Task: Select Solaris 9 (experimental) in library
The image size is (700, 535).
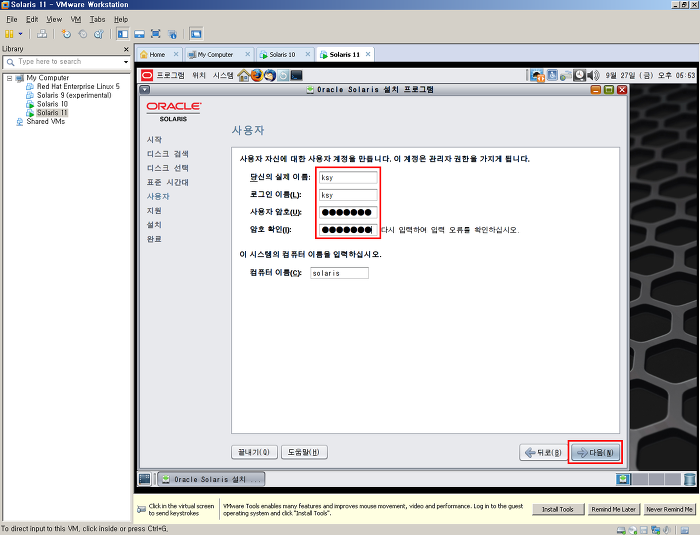Action: pyautogui.click(x=74, y=95)
